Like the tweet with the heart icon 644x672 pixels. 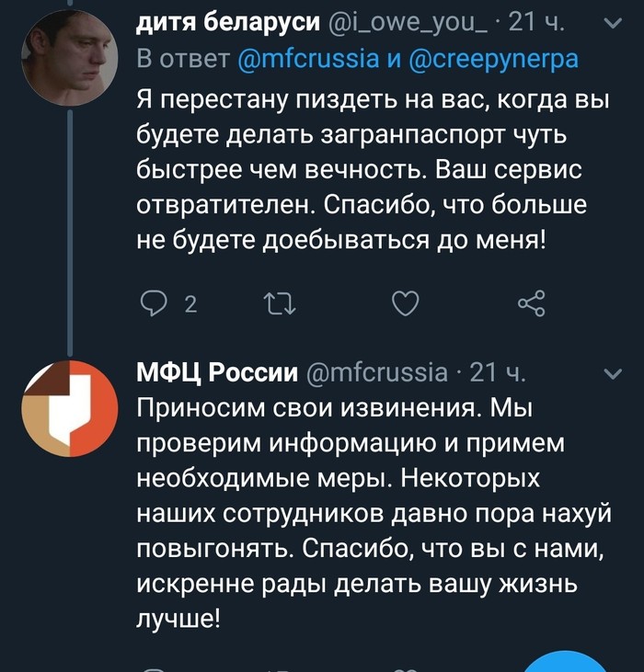tap(406, 304)
